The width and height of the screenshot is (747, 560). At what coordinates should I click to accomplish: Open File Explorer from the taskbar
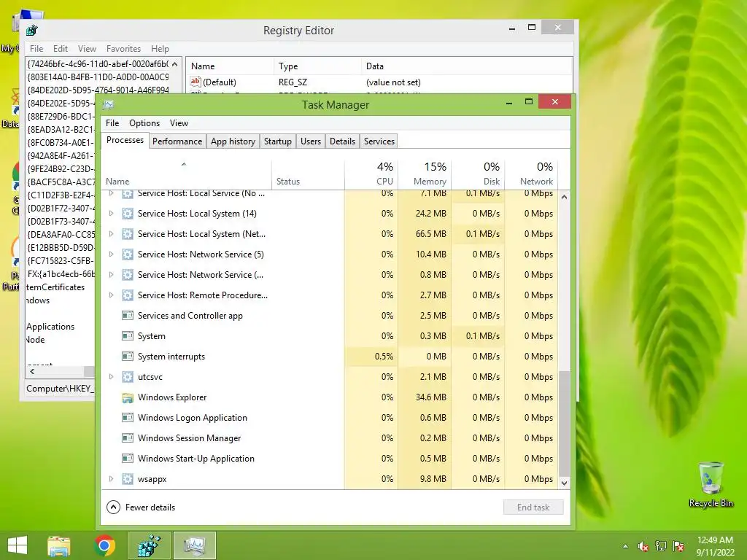click(58, 545)
